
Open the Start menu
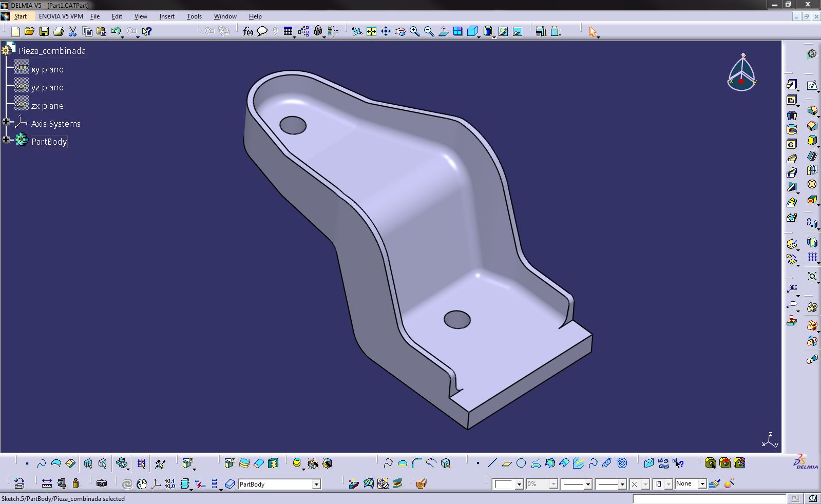click(21, 16)
